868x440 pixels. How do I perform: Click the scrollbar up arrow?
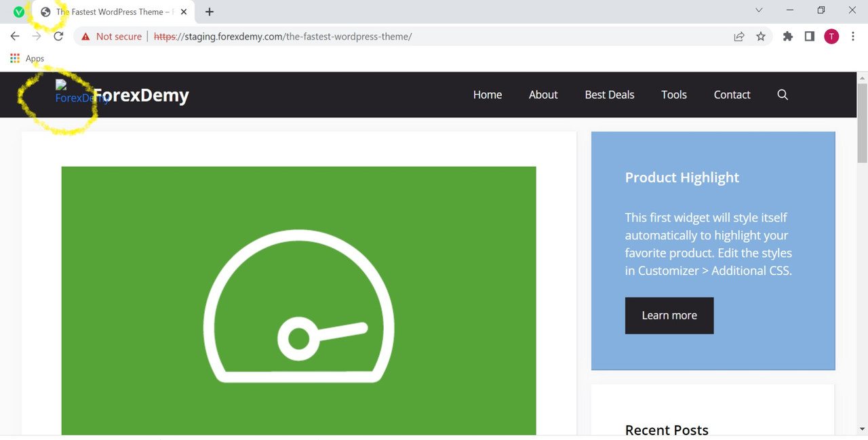(862, 78)
